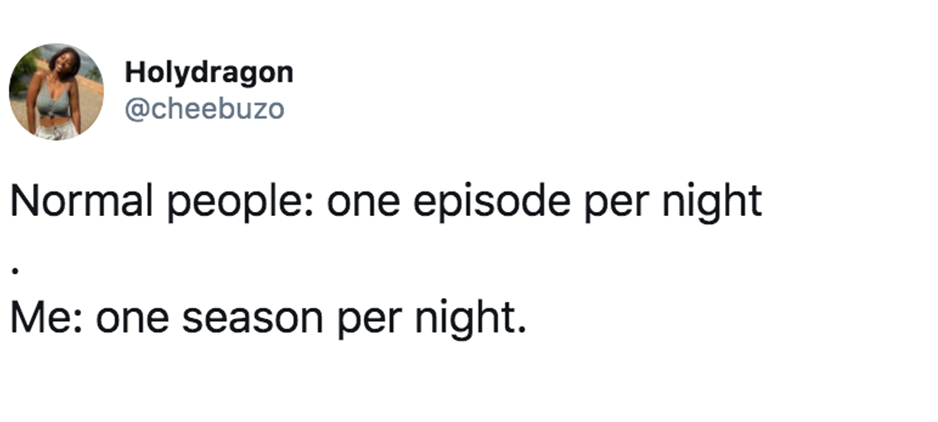Viewport: 938px width, 422px height.
Task: Click the word 'one' before 'season'
Action: (x=132, y=320)
